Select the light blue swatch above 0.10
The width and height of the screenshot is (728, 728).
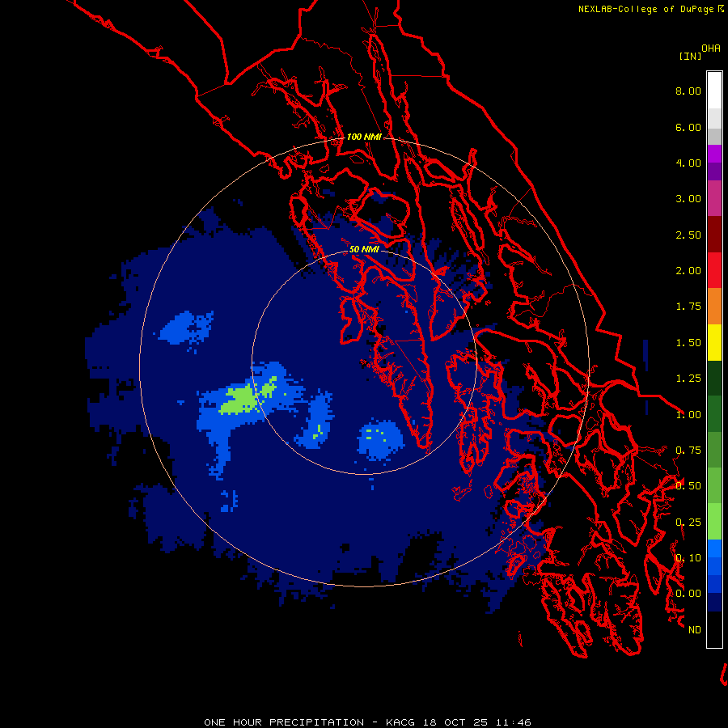coord(714,548)
